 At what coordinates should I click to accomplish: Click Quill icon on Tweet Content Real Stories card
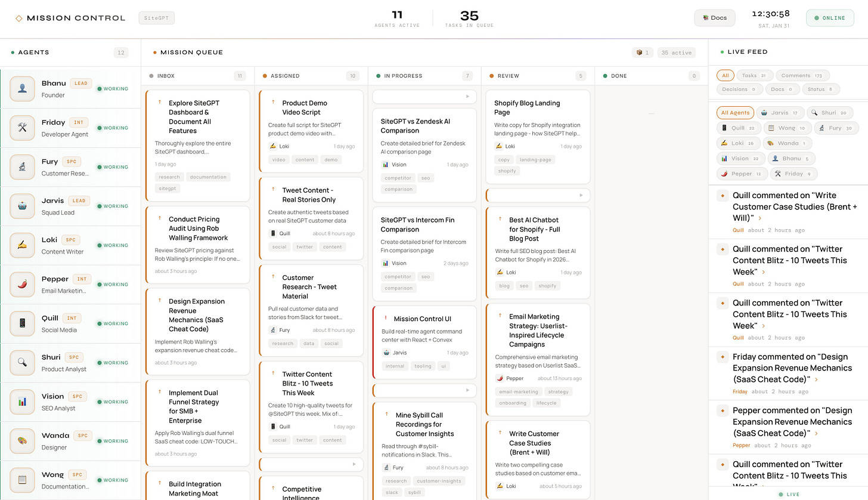coord(272,233)
